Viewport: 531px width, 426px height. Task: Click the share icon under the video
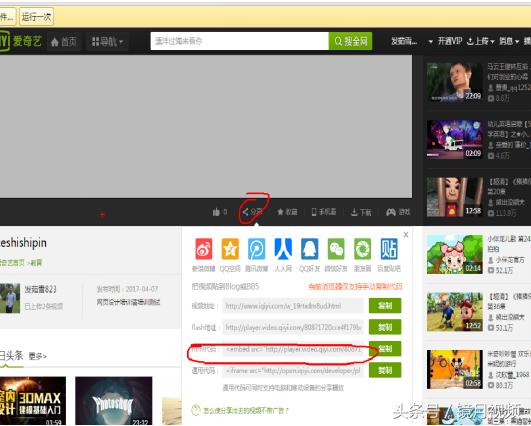[x=246, y=212]
